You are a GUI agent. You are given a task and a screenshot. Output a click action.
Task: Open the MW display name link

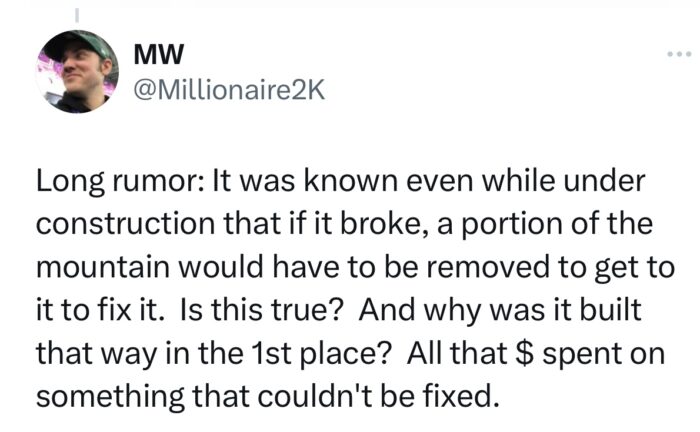point(158,54)
